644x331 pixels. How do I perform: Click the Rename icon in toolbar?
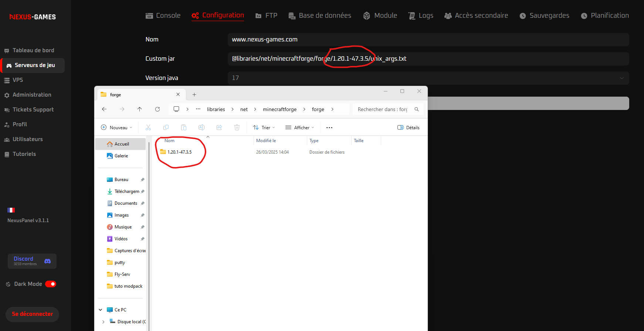tap(201, 127)
